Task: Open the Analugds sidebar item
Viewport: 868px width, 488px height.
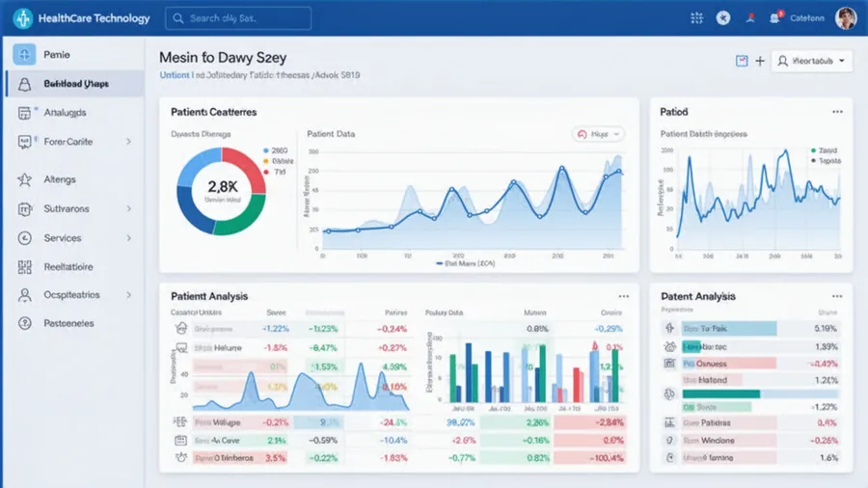Action: click(x=65, y=112)
